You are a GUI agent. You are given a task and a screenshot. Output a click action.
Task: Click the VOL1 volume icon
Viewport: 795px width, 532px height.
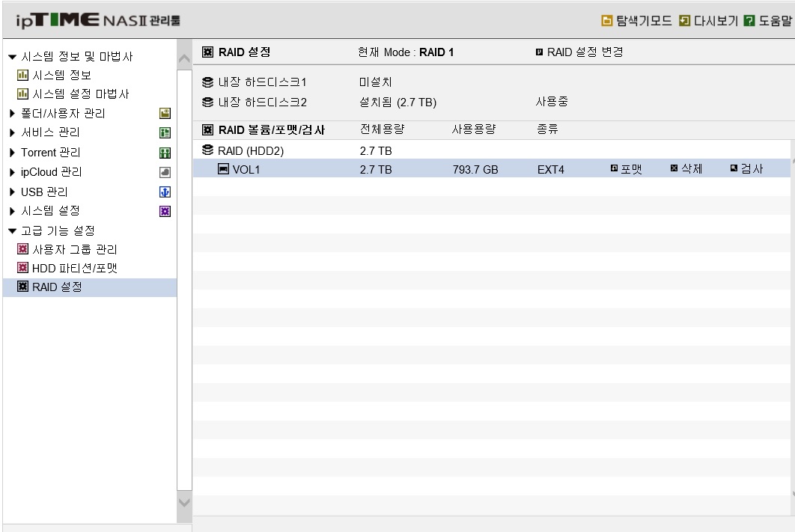tap(223, 168)
